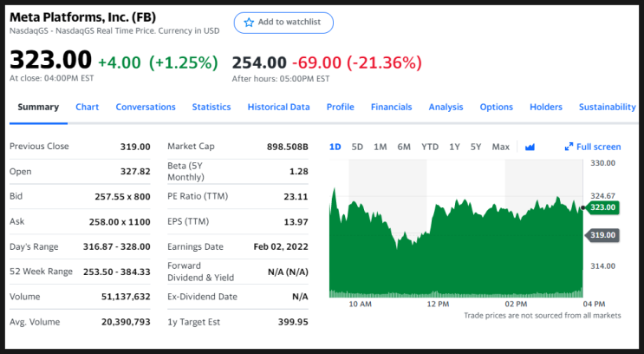Click the 323.00 current price chart marker
The height and width of the screenshot is (354, 644).
[602, 207]
